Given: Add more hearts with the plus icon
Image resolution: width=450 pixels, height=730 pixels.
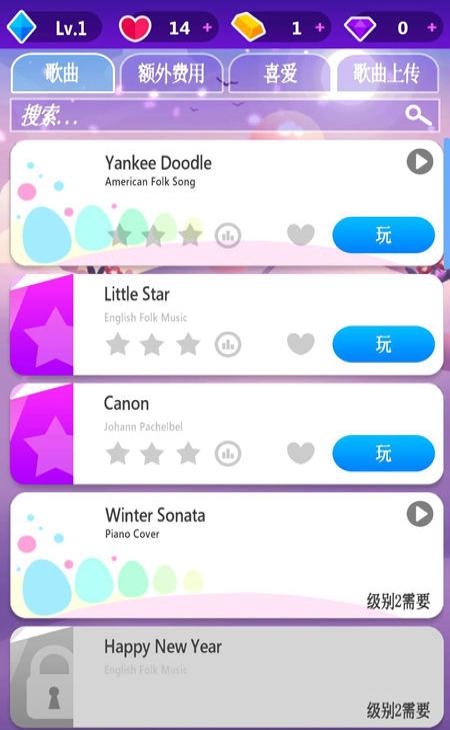Looking at the screenshot, I should point(208,28).
